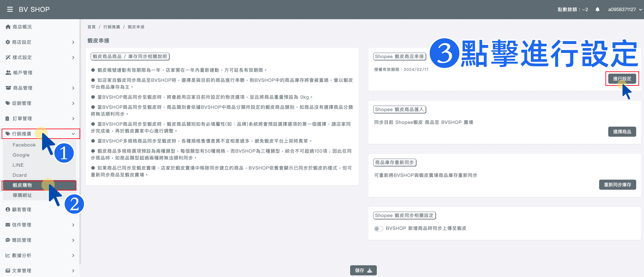This screenshot has width=644, height=277.
Task: Click the sidebar vertical scrollbar
Action: pyautogui.click(x=80, y=141)
